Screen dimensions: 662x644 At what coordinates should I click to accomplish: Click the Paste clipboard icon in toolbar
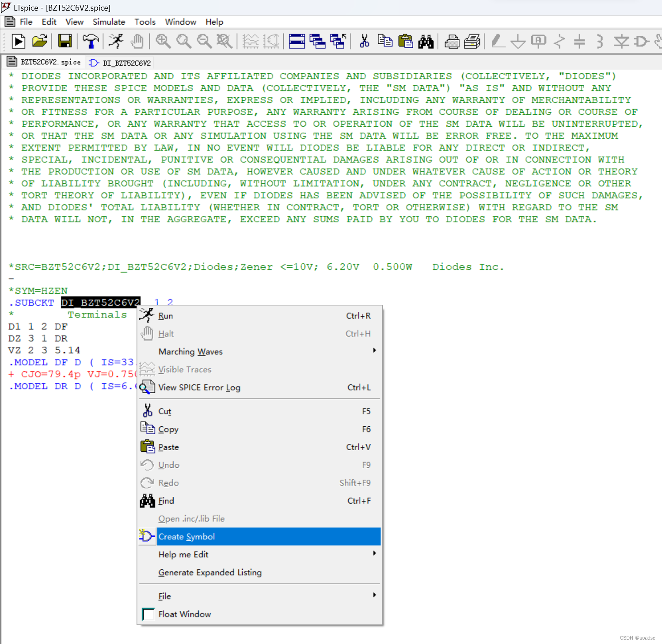click(406, 42)
